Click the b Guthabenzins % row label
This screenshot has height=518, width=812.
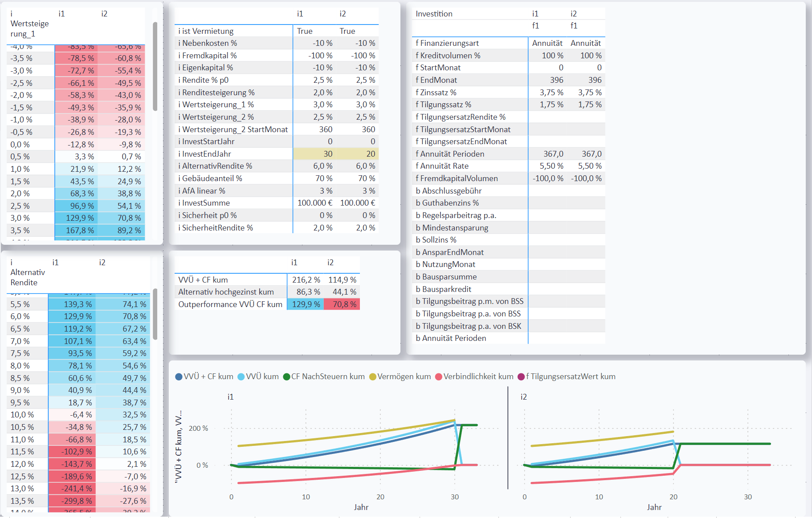click(447, 203)
